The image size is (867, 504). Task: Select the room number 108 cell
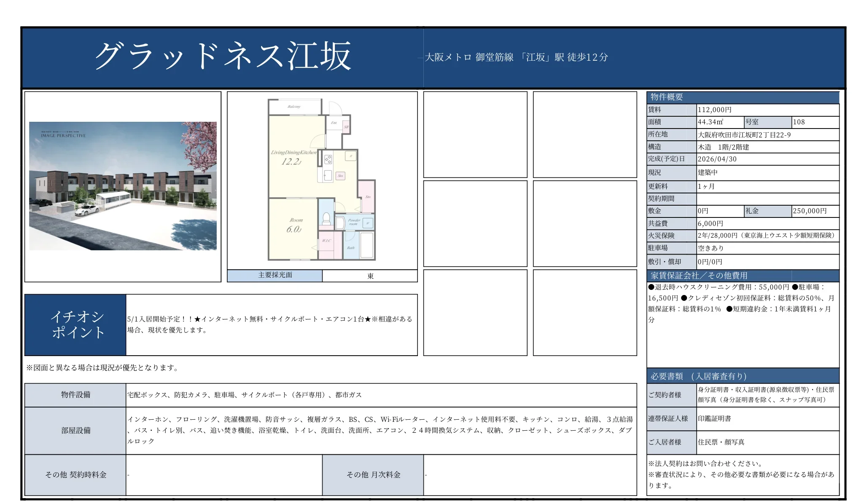coord(815,122)
